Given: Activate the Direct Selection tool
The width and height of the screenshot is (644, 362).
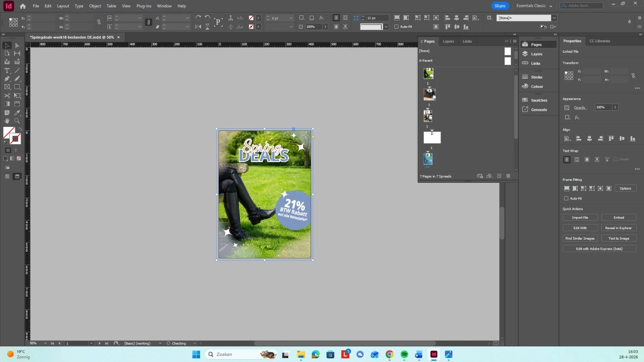Looking at the screenshot, I should pyautogui.click(x=17, y=46).
